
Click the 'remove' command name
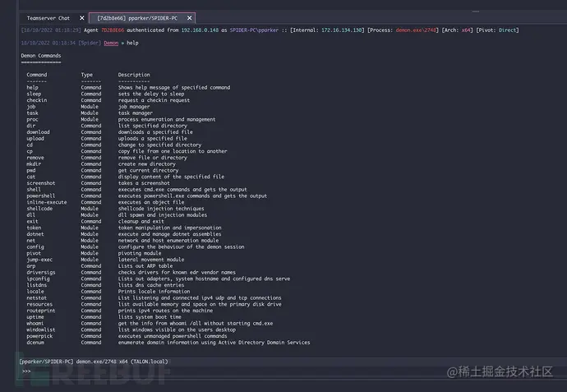click(x=35, y=158)
